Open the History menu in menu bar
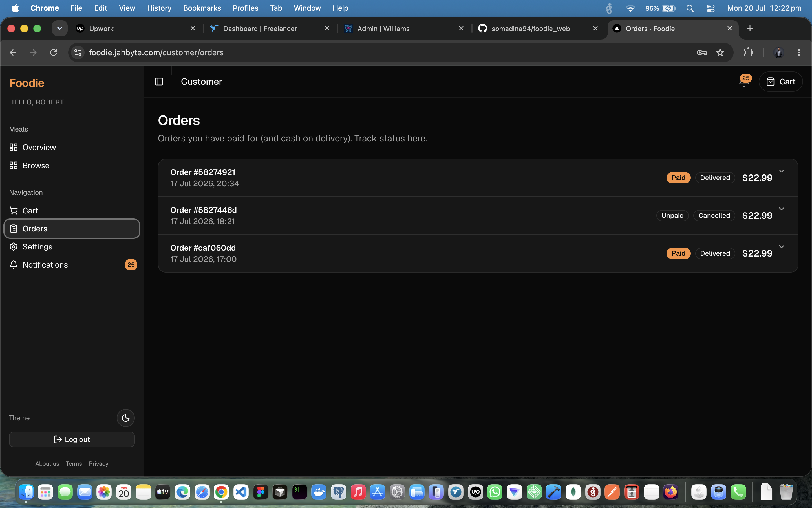Screen dimensions: 812x508 click(159, 8)
